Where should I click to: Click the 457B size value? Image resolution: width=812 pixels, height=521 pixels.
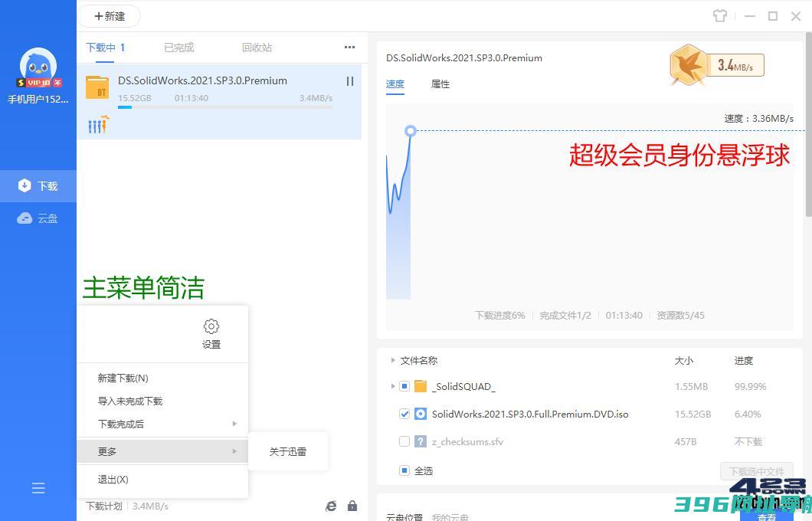685,442
